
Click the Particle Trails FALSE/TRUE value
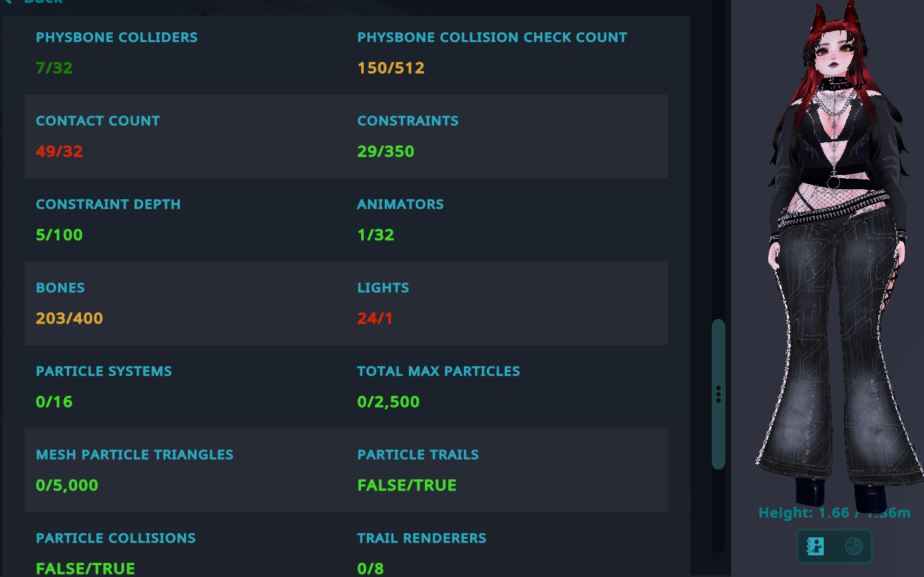(x=407, y=485)
